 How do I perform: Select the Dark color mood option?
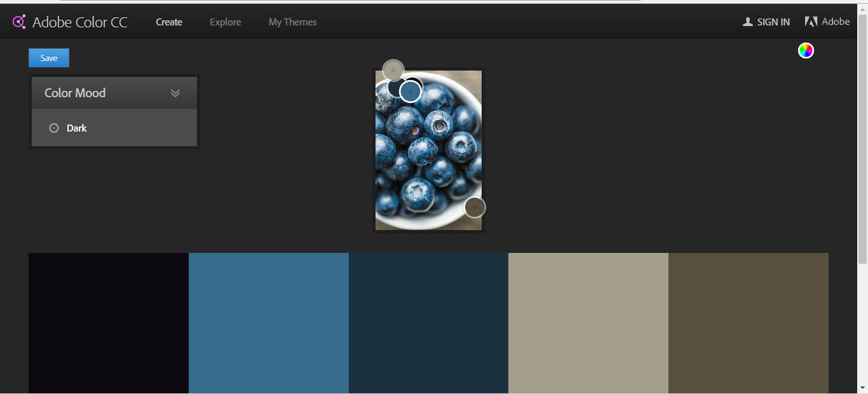(68, 128)
